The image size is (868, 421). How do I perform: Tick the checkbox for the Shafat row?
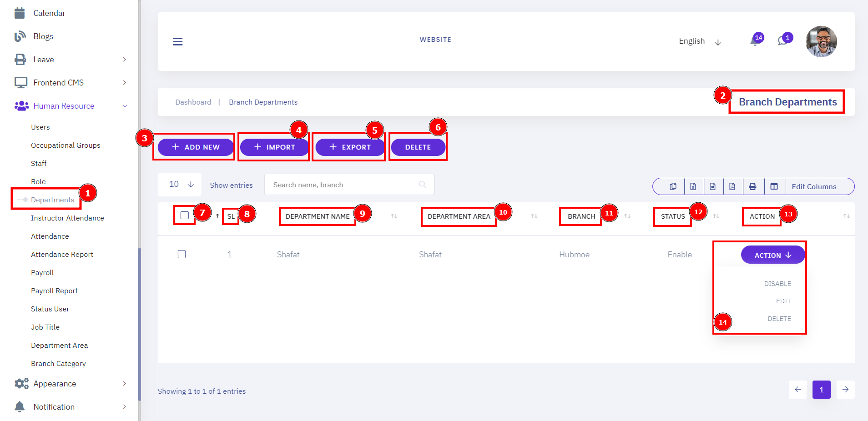[x=182, y=254]
